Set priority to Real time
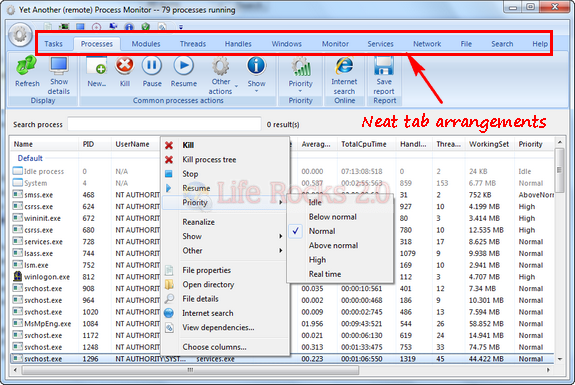The width and height of the screenshot is (575, 385). [340, 274]
